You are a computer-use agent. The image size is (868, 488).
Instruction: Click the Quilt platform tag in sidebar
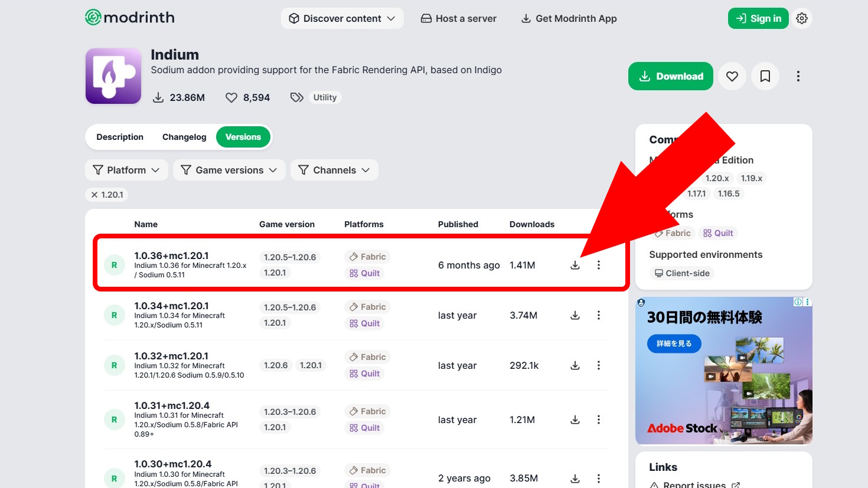click(718, 233)
